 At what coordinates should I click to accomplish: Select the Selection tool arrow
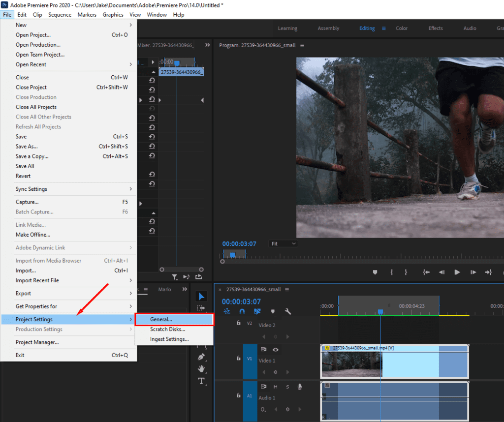click(x=201, y=296)
